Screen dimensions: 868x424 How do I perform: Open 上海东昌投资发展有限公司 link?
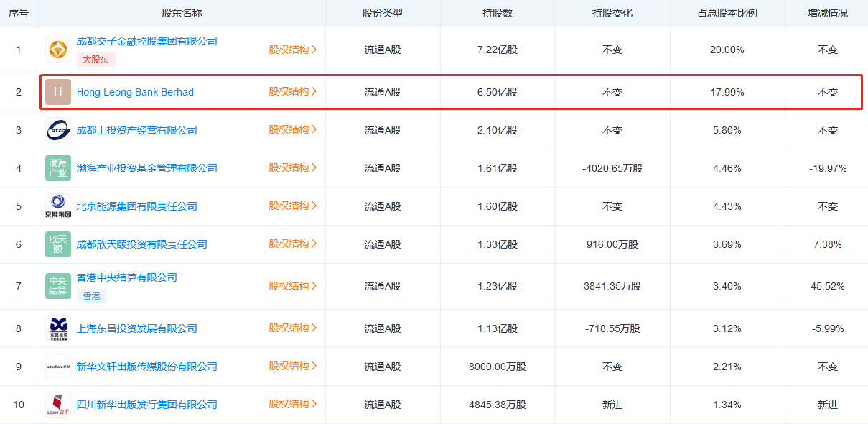pos(137,328)
